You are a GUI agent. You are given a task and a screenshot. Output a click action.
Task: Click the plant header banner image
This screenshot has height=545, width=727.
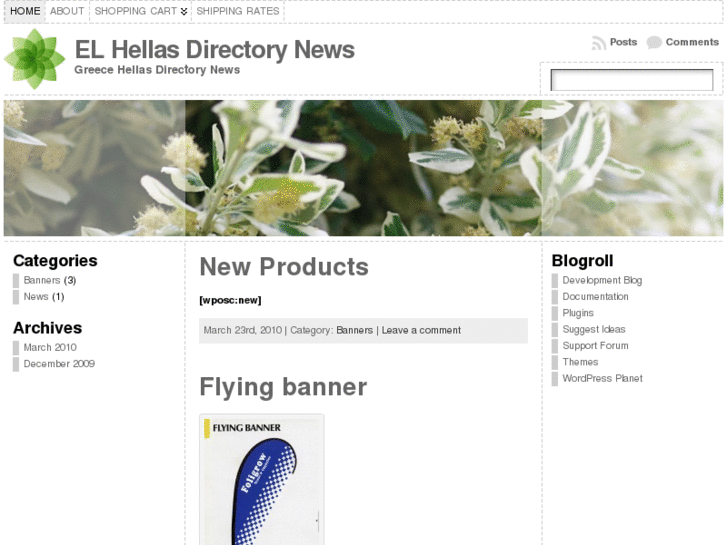click(x=364, y=168)
